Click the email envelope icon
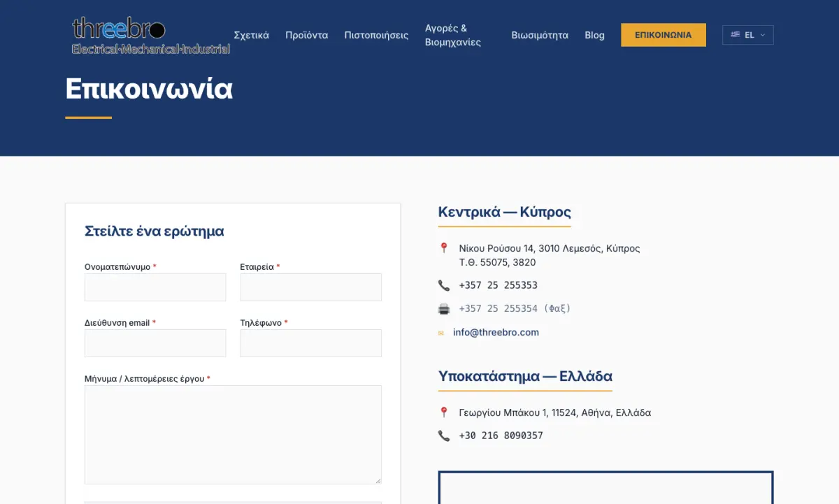The image size is (839, 504). click(x=441, y=333)
